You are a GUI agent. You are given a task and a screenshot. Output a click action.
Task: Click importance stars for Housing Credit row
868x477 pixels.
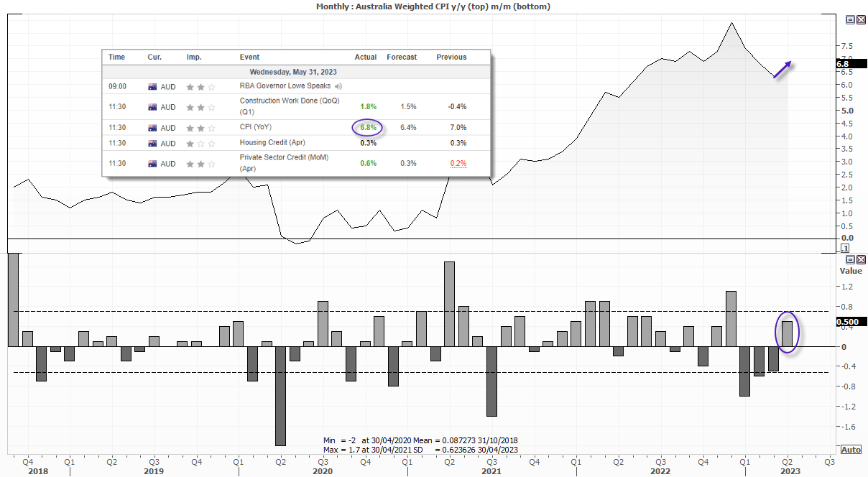tap(200, 143)
